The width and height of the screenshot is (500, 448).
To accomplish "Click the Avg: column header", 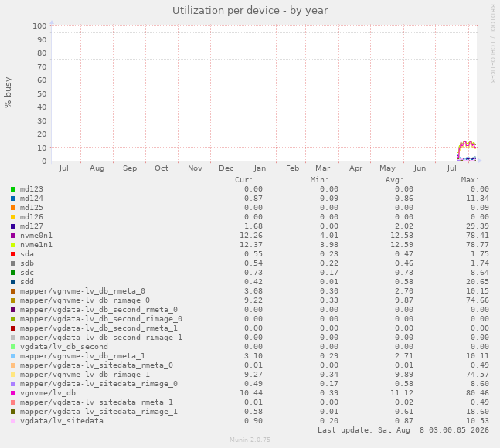I will [x=394, y=180].
